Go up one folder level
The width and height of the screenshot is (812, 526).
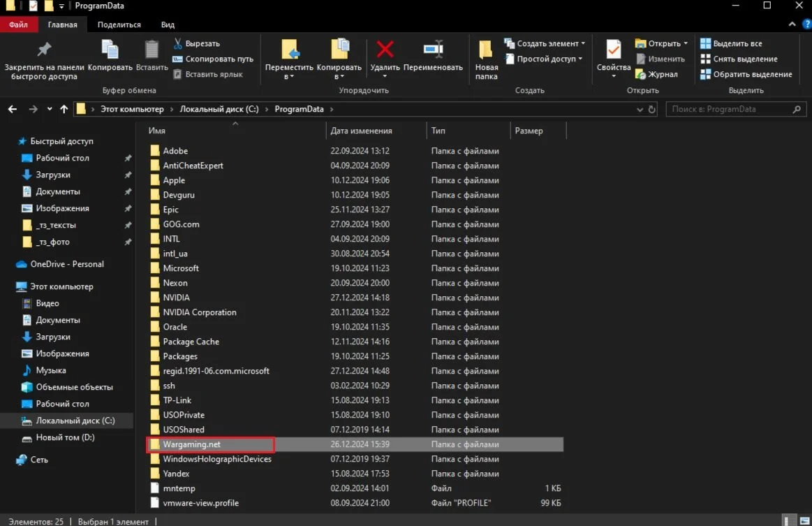click(64, 109)
